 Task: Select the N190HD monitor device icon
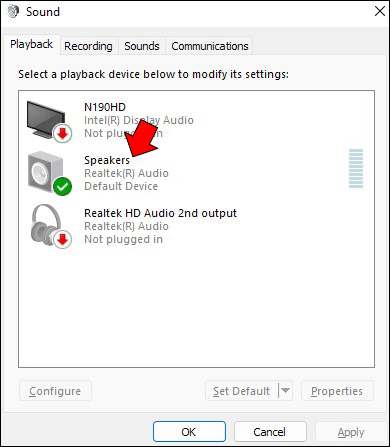tap(46, 120)
